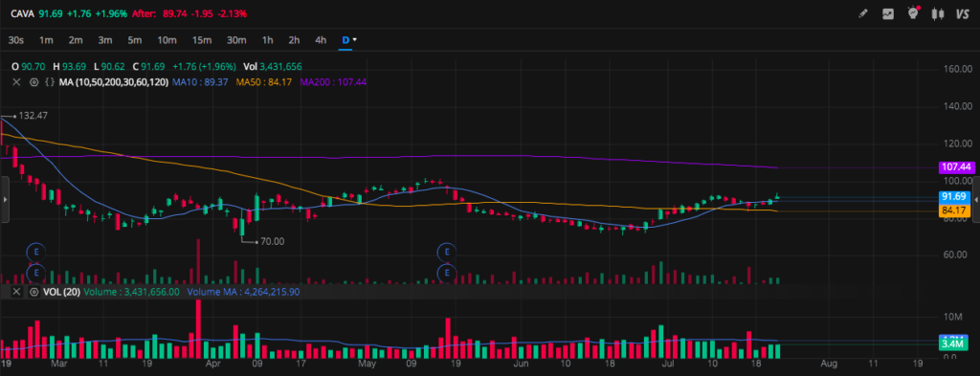Open the VS compare tool
980x376 pixels.
point(962,13)
